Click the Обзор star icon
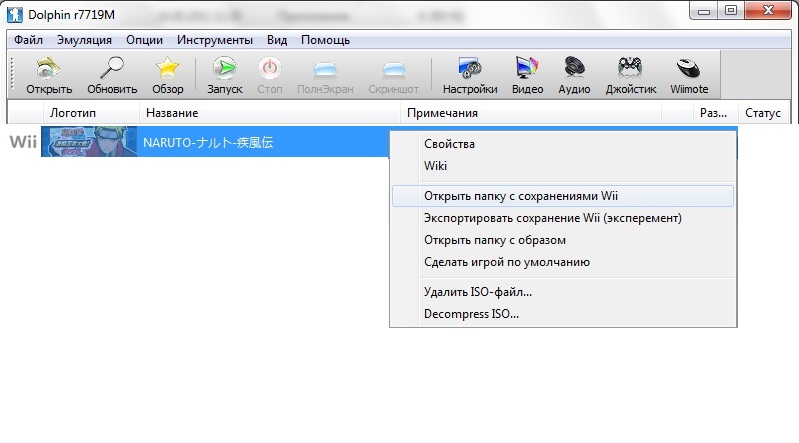This screenshot has height=443, width=799. pyautogui.click(x=167, y=68)
